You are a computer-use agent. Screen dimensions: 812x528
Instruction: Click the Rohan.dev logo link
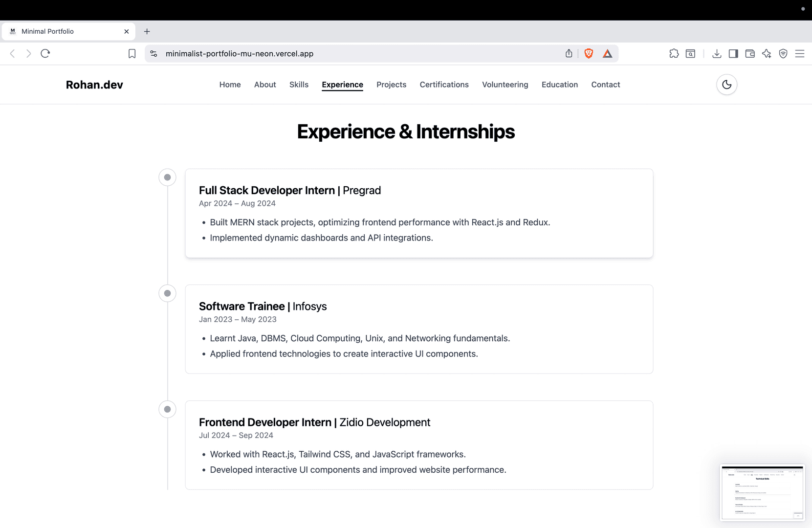94,85
